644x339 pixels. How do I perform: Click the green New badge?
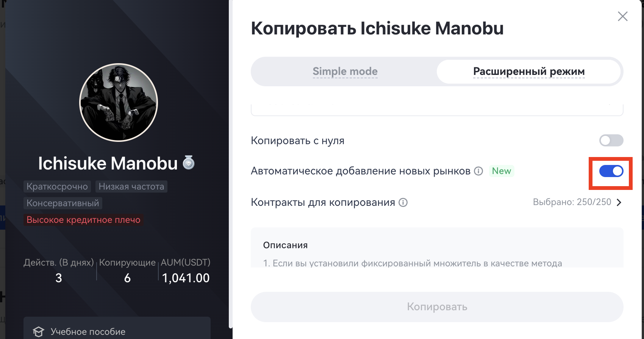click(x=501, y=171)
